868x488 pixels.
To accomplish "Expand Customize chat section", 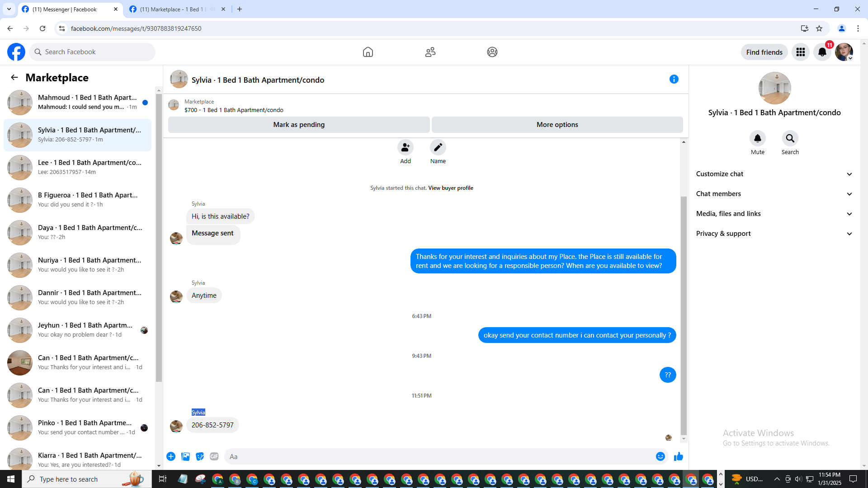I will pos(774,174).
